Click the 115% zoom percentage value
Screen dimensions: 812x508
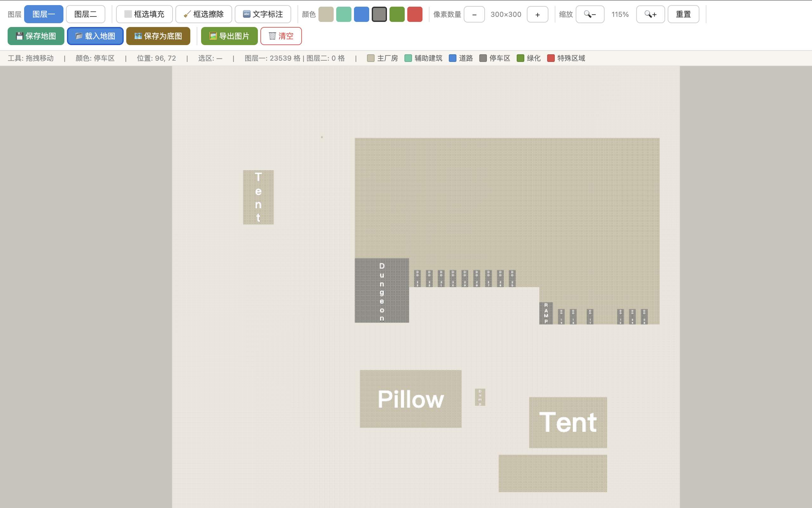(x=620, y=15)
